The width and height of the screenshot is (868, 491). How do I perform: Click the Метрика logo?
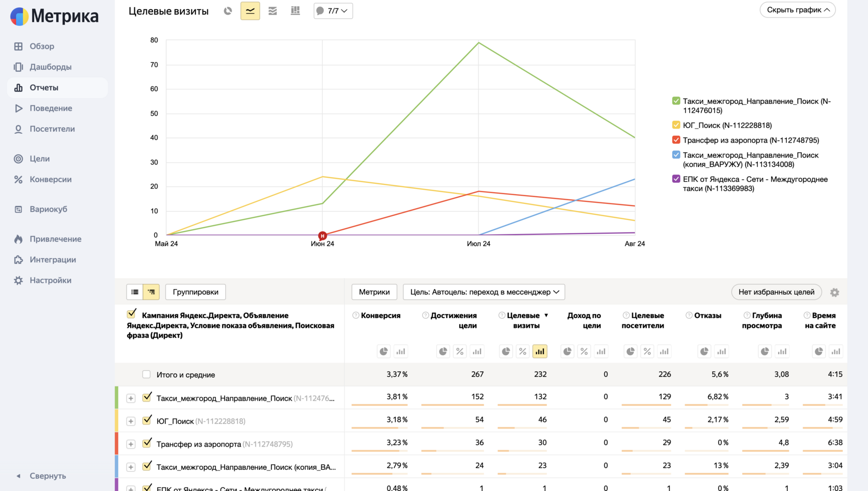click(54, 17)
